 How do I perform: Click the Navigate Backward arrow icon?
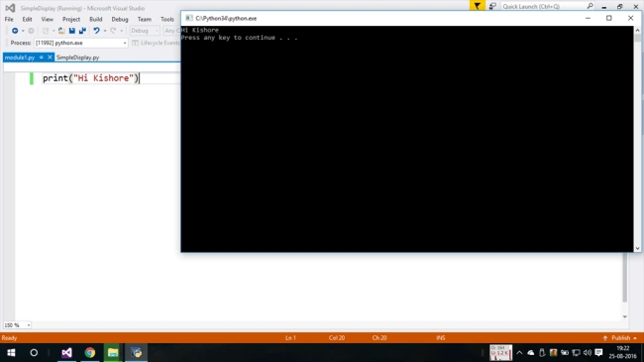tap(15, 31)
